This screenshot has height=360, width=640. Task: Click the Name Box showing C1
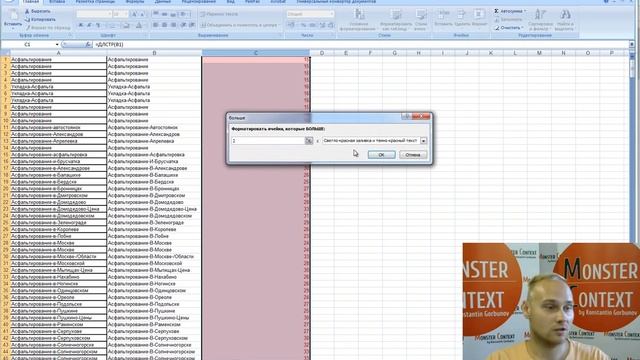[28, 44]
